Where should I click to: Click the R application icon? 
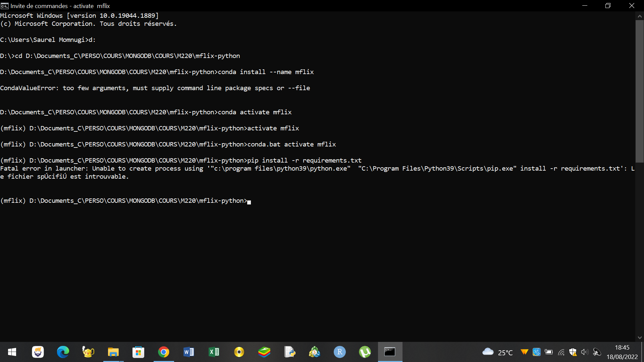tap(340, 352)
